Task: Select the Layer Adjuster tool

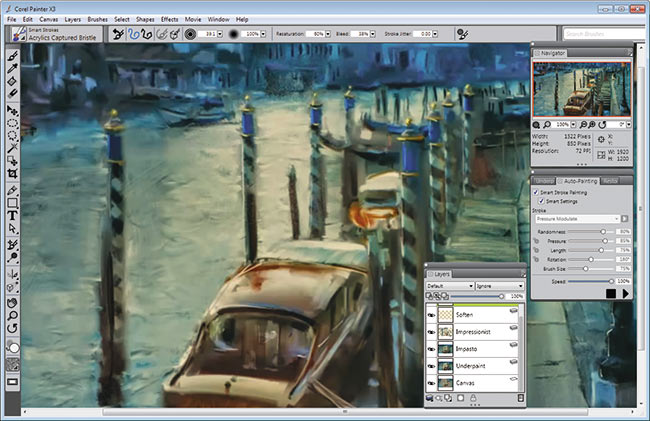Action: click(12, 111)
